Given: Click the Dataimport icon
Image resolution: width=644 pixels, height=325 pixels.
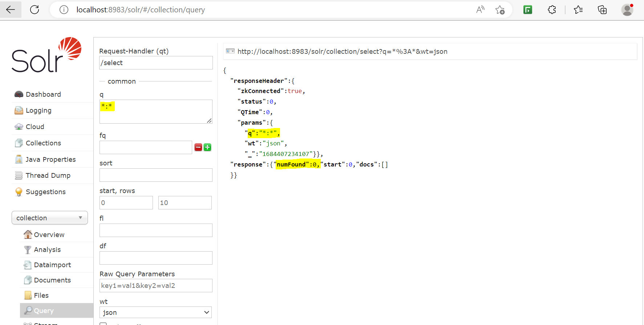Looking at the screenshot, I should tap(28, 265).
